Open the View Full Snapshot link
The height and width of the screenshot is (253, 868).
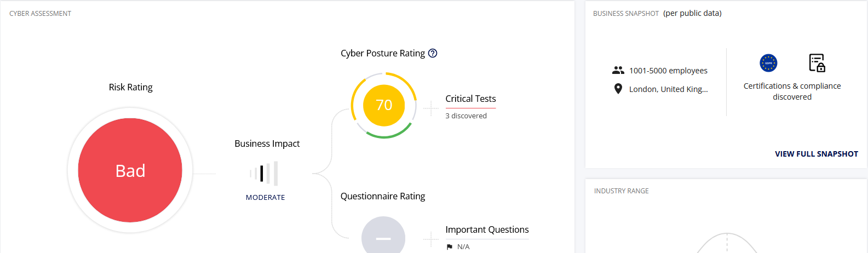click(x=817, y=154)
